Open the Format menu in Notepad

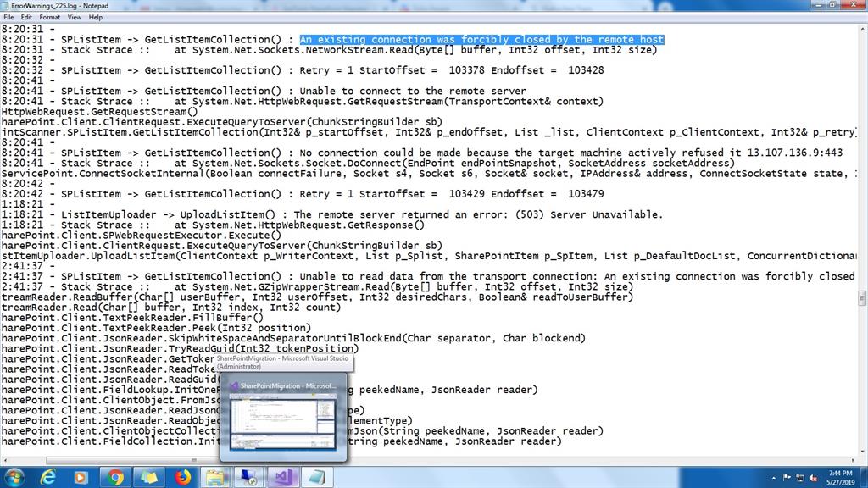(49, 17)
